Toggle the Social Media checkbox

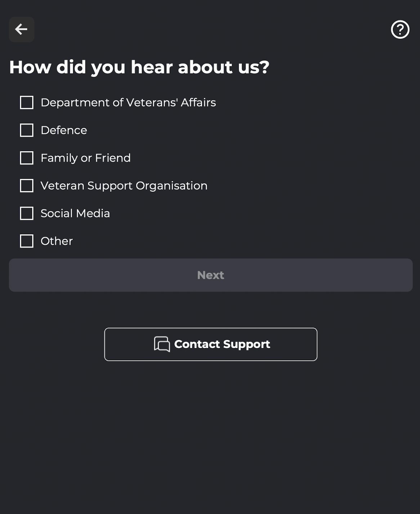pos(27,213)
